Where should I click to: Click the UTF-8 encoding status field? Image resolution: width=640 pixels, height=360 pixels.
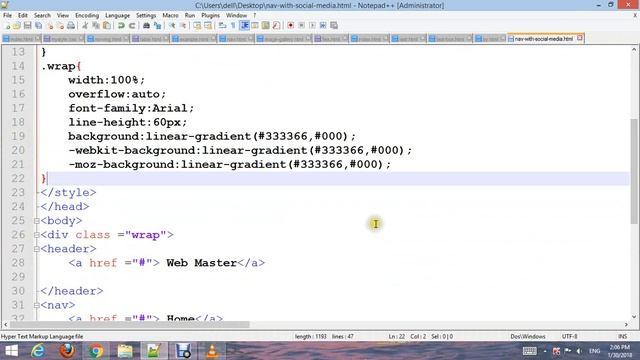point(569,336)
